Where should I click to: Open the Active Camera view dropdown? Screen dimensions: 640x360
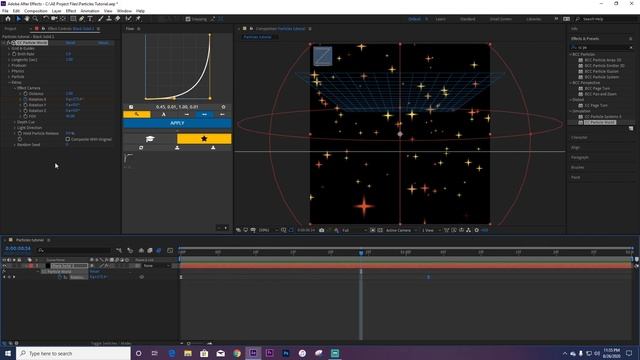point(402,230)
